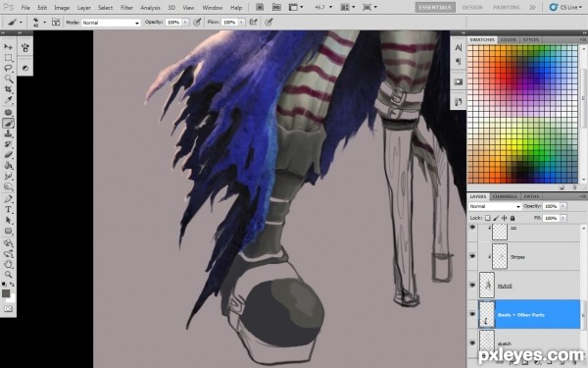Image resolution: width=588 pixels, height=368 pixels.
Task: Open the brush Mode dropdown
Action: point(111,23)
